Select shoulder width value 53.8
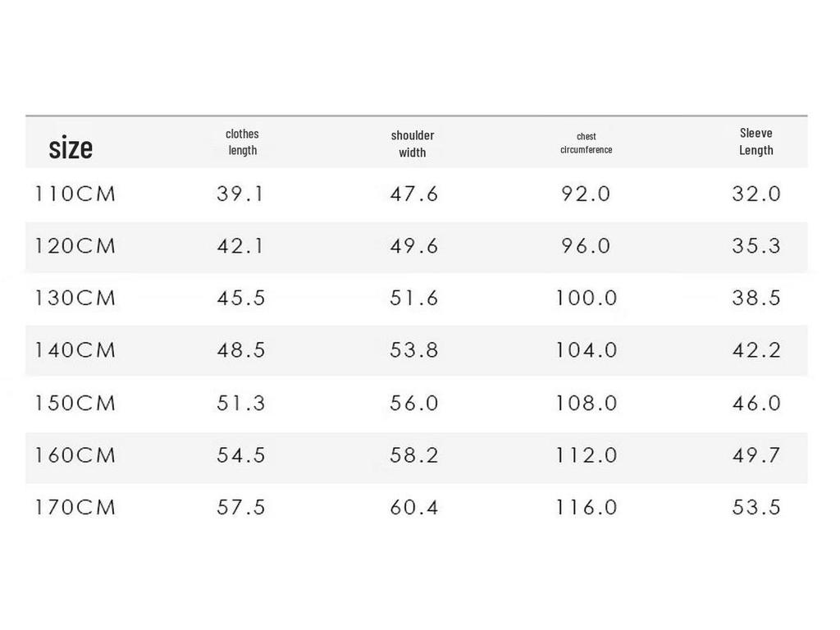Screen dimensions: 840x630 (413, 350)
